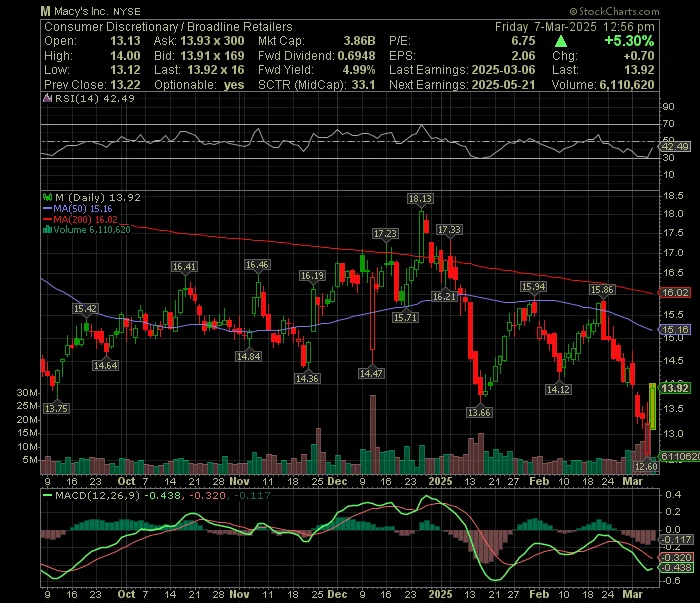Click the 14.84 swing low label
This screenshot has height=603, width=700.
(249, 357)
